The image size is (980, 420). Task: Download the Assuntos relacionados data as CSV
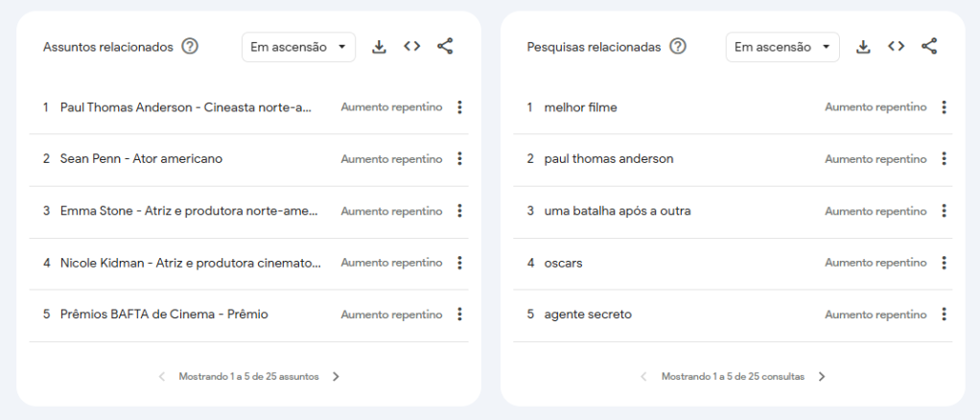point(379,47)
